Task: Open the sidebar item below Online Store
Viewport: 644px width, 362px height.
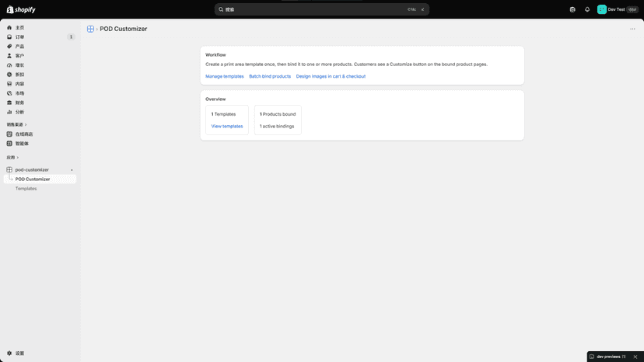Action: [40, 144]
